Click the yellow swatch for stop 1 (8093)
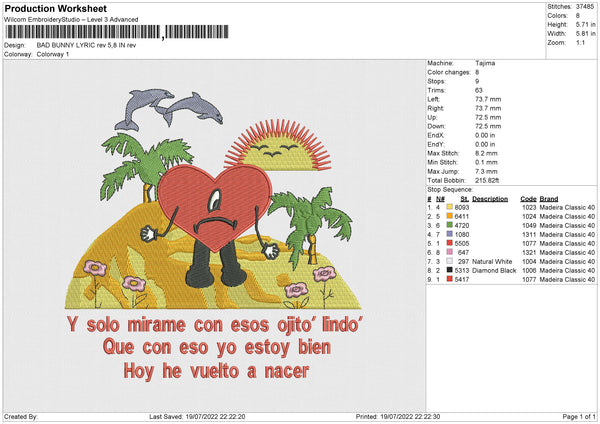 pos(450,207)
